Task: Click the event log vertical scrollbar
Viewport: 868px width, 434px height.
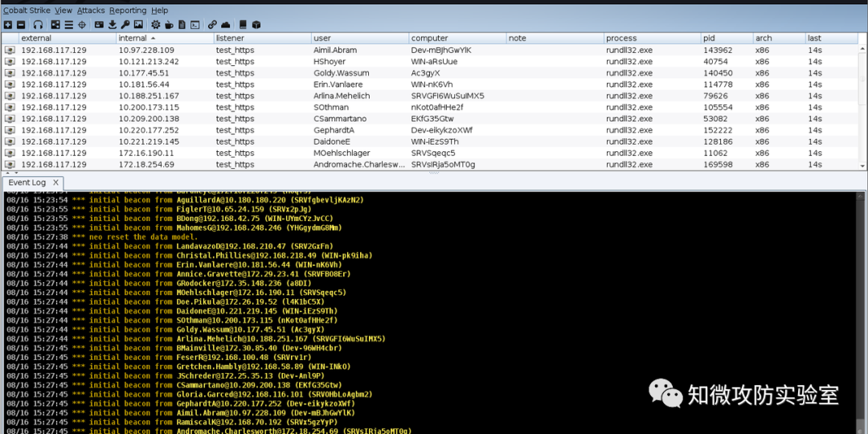Action: (x=860, y=312)
